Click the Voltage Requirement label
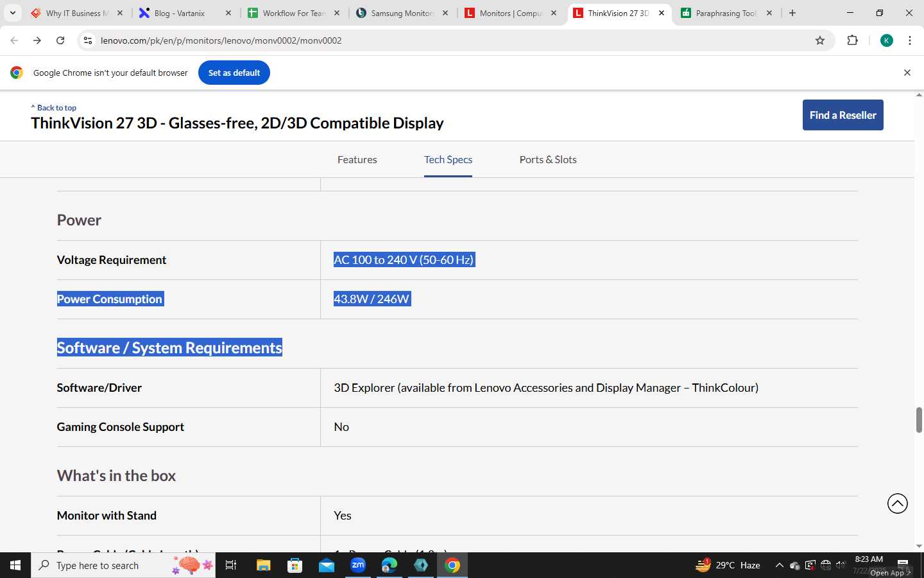The image size is (924, 578). point(112,259)
